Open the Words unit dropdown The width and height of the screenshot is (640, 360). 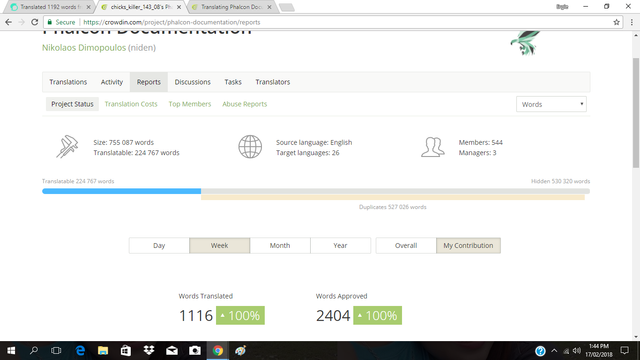click(551, 104)
